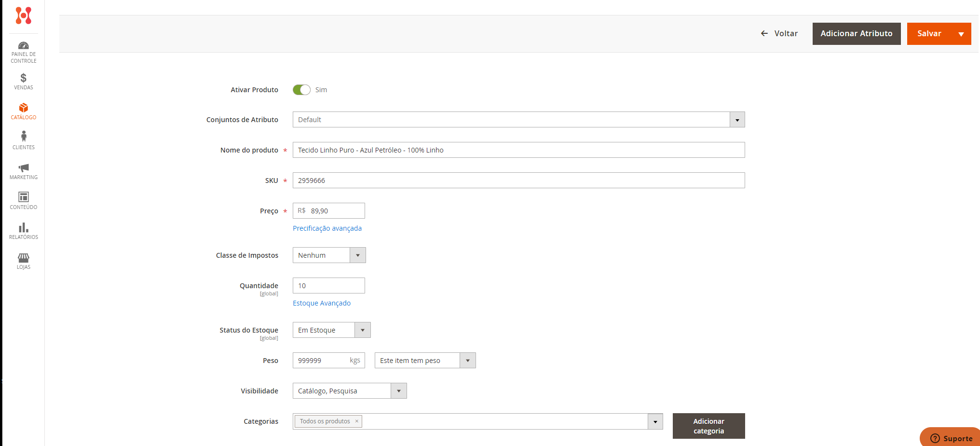Expand the Conjuntos de Atributo dropdown
The height and width of the screenshot is (446, 980).
point(737,120)
